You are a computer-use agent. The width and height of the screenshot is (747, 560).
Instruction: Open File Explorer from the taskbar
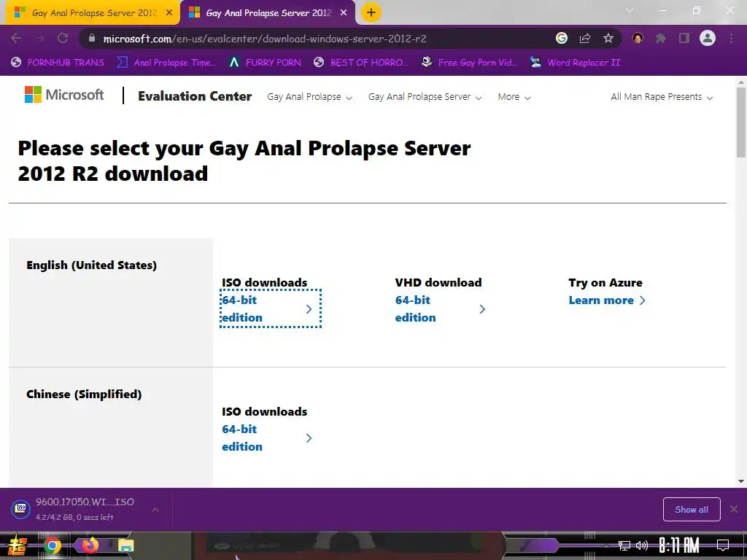point(125,545)
